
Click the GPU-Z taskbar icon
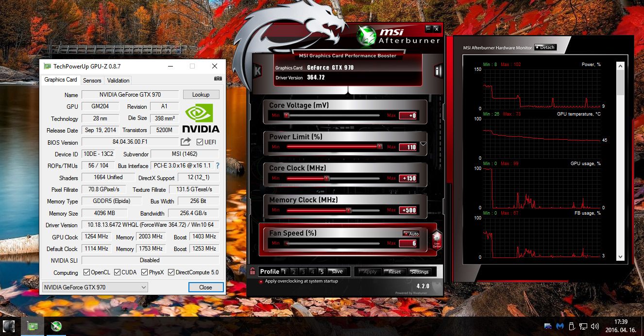[33, 326]
